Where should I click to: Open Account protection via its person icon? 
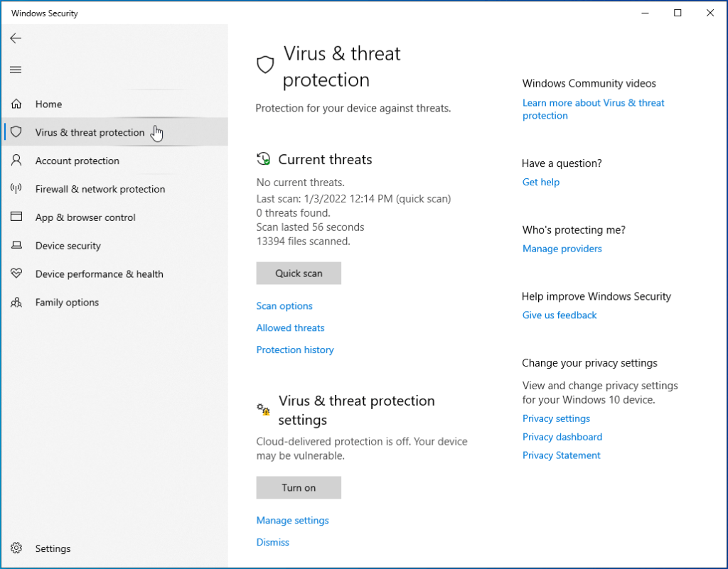[x=16, y=161]
